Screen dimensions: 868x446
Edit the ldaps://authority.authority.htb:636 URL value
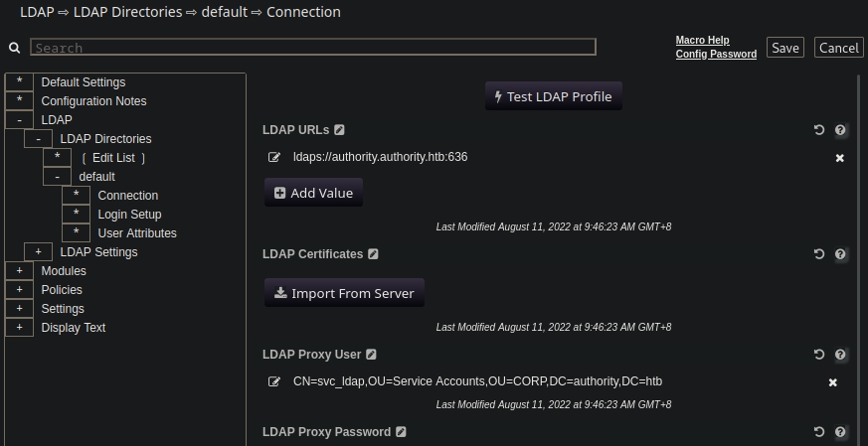point(274,157)
